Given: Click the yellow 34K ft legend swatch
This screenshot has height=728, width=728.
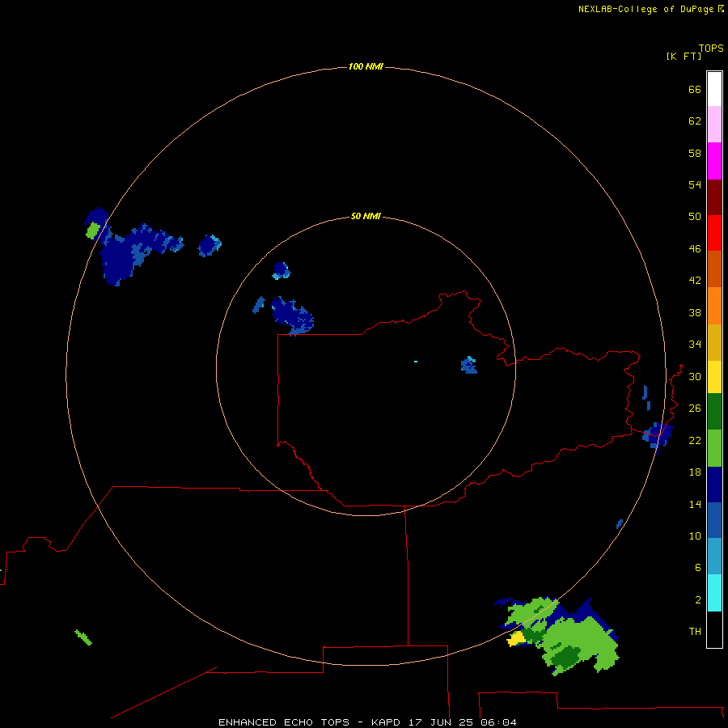Looking at the screenshot, I should pos(714,377).
